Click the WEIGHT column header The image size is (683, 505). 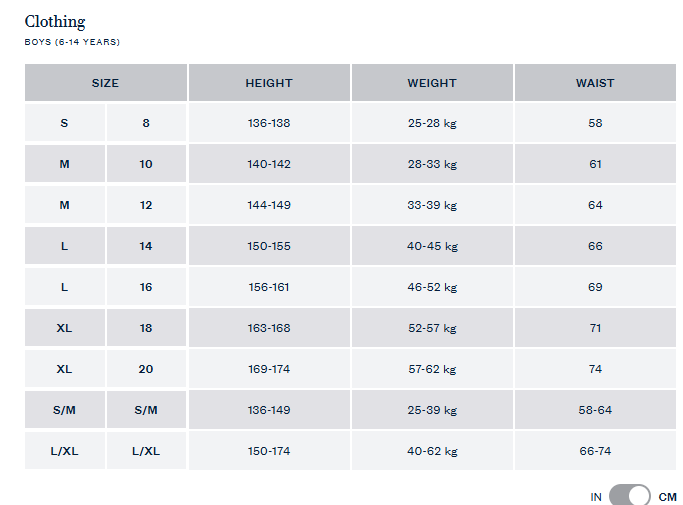(x=432, y=83)
